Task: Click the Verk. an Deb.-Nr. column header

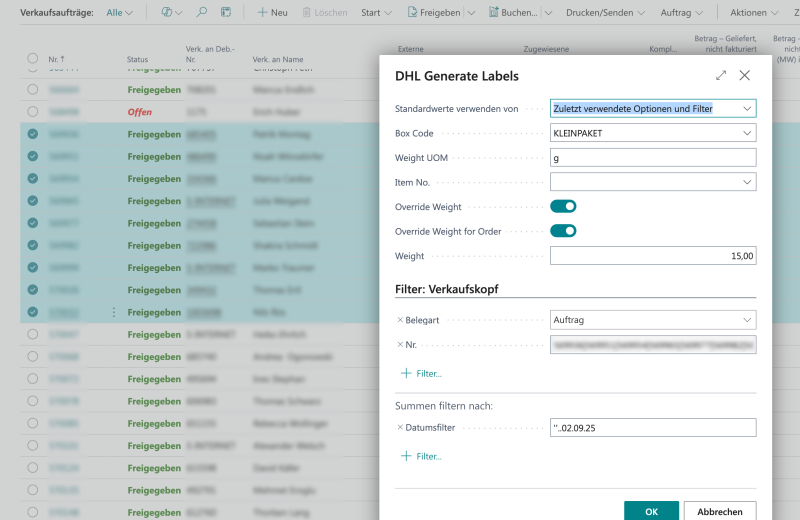Action: [x=210, y=54]
